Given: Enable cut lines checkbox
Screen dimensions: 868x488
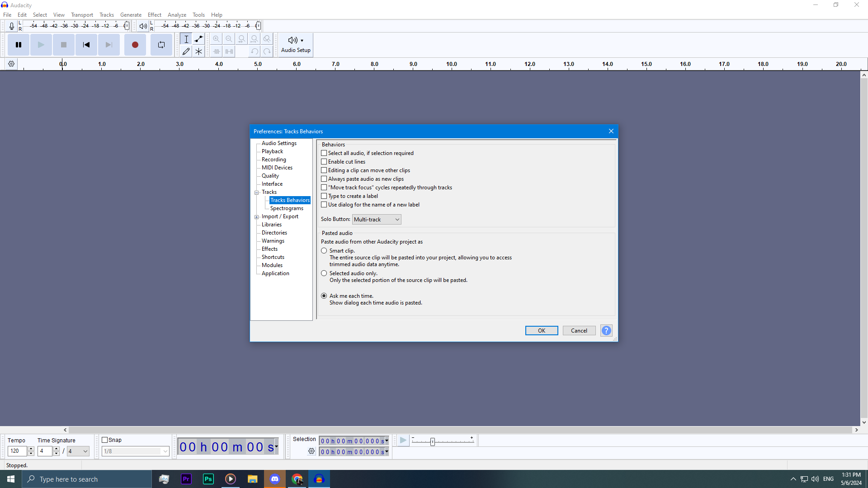Looking at the screenshot, I should pyautogui.click(x=324, y=162).
